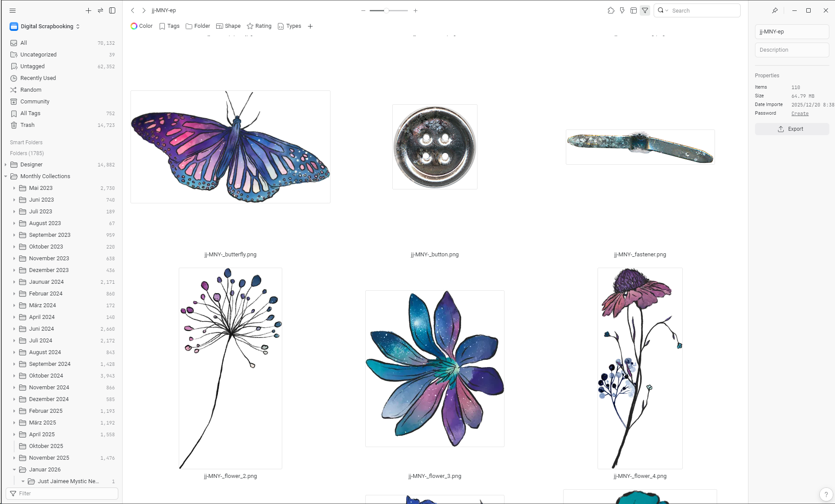
Task: Open the layout options icon
Action: coord(634,10)
